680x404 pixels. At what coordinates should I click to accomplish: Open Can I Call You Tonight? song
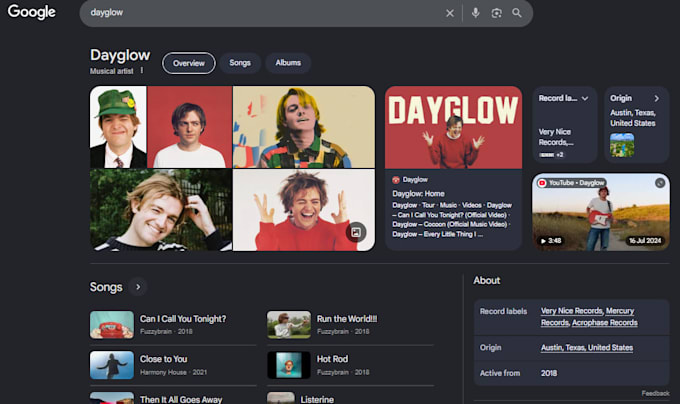click(183, 319)
